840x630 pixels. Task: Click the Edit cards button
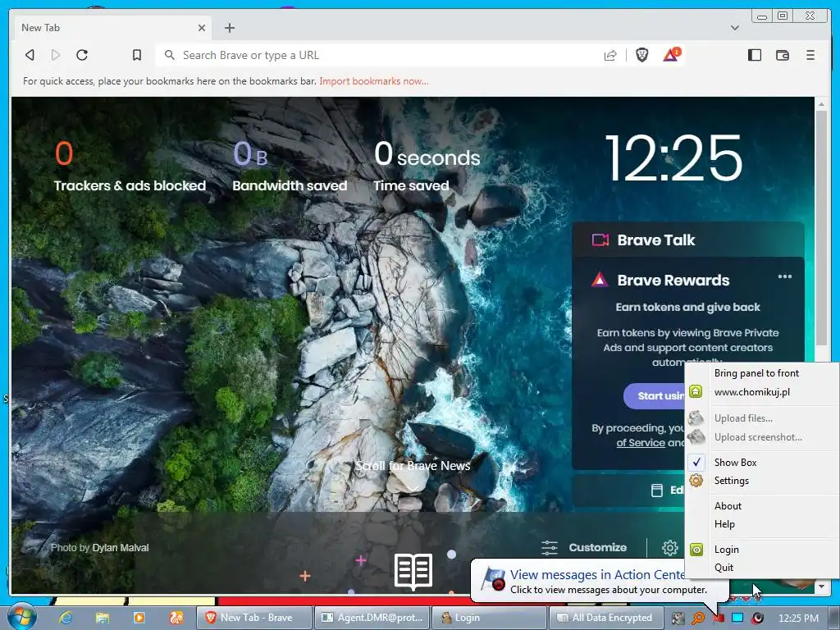[629, 491]
